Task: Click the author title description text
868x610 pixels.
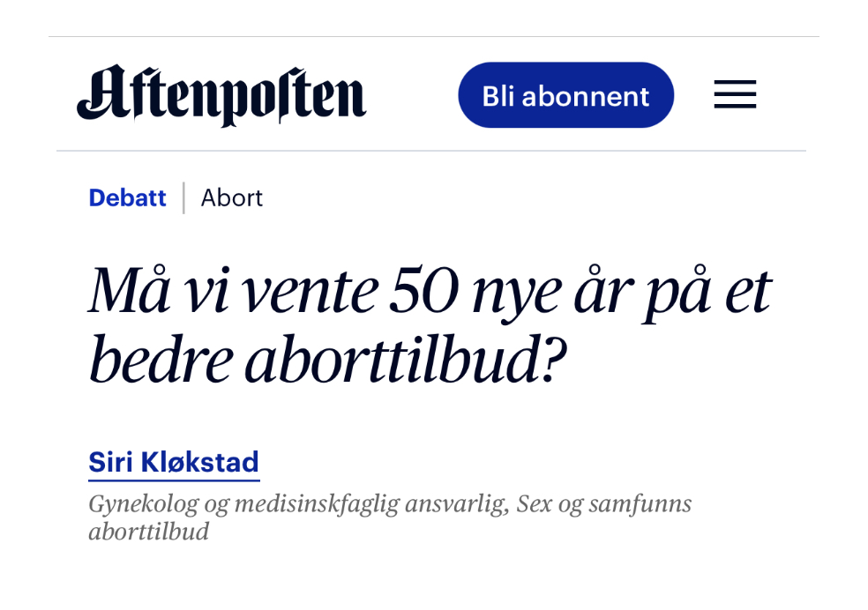Action: (389, 517)
